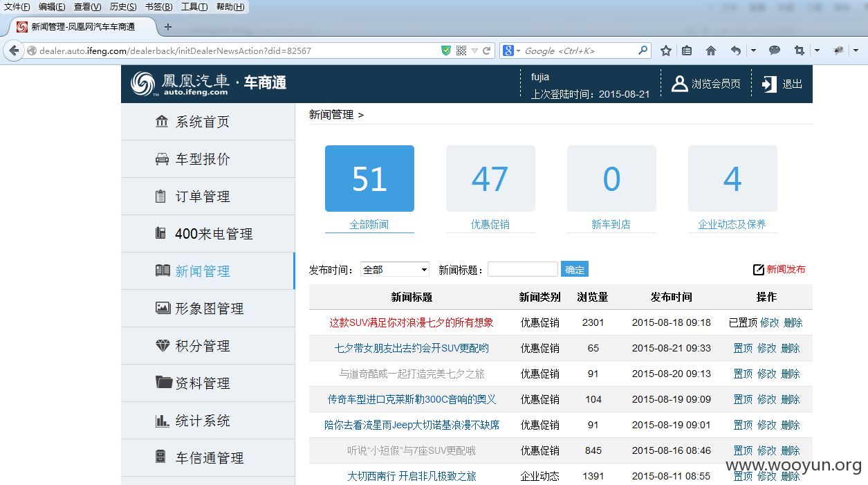Open the dropdown arrow next to the crop icon
Viewport: 868px width, 485px height.
click(817, 51)
